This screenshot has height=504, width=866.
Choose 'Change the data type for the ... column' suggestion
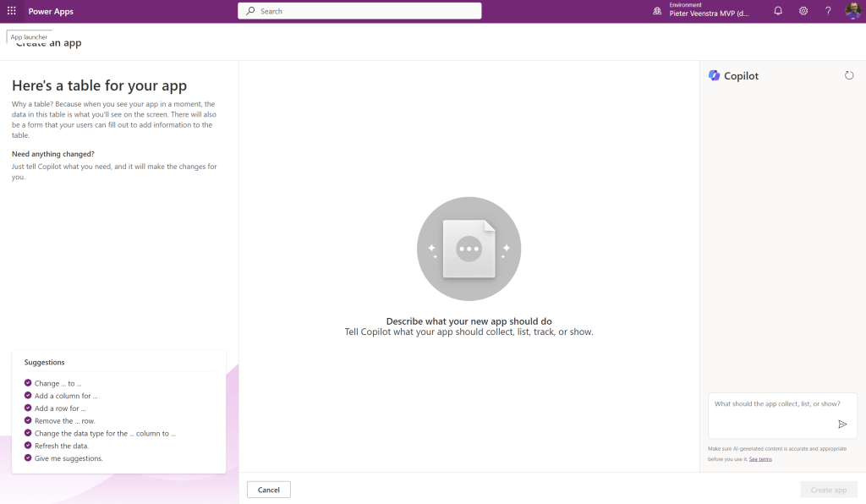pyautogui.click(x=105, y=434)
